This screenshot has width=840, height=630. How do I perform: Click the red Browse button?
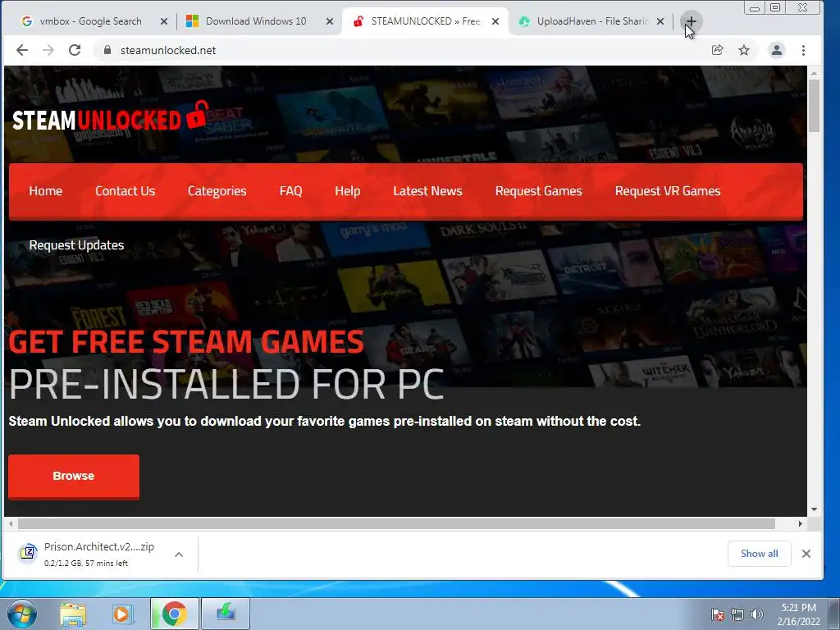(x=74, y=477)
